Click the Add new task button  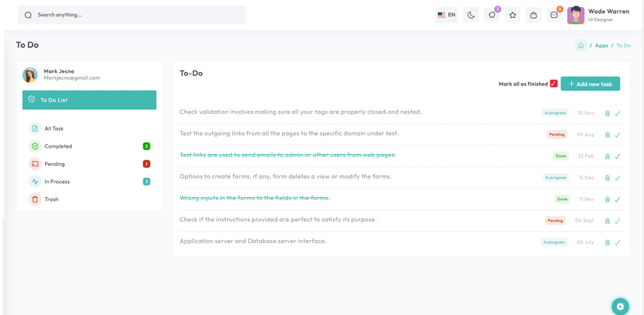590,83
